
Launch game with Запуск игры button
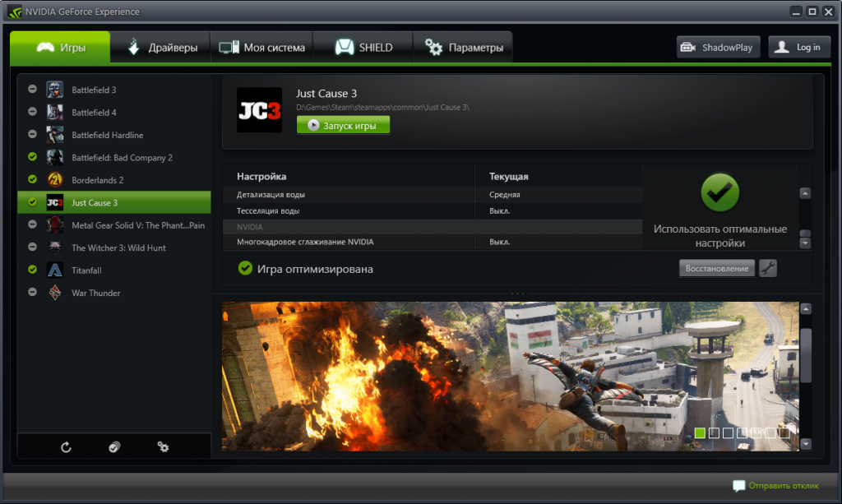tap(343, 125)
